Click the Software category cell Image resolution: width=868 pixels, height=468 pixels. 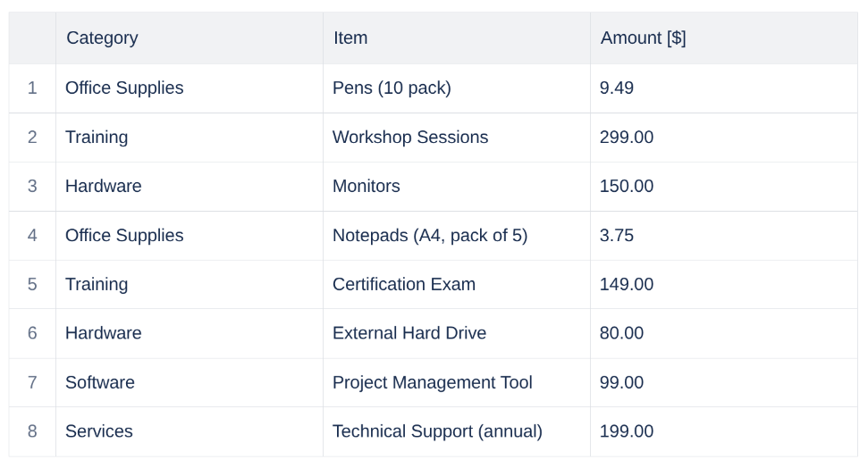click(x=100, y=382)
